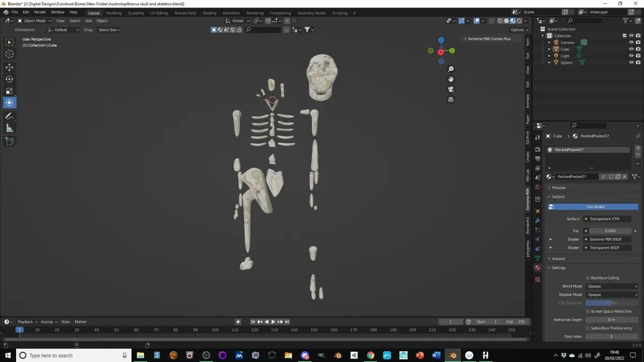Hide the Light in the outliner
The width and height of the screenshot is (644, 362).
click(x=631, y=56)
